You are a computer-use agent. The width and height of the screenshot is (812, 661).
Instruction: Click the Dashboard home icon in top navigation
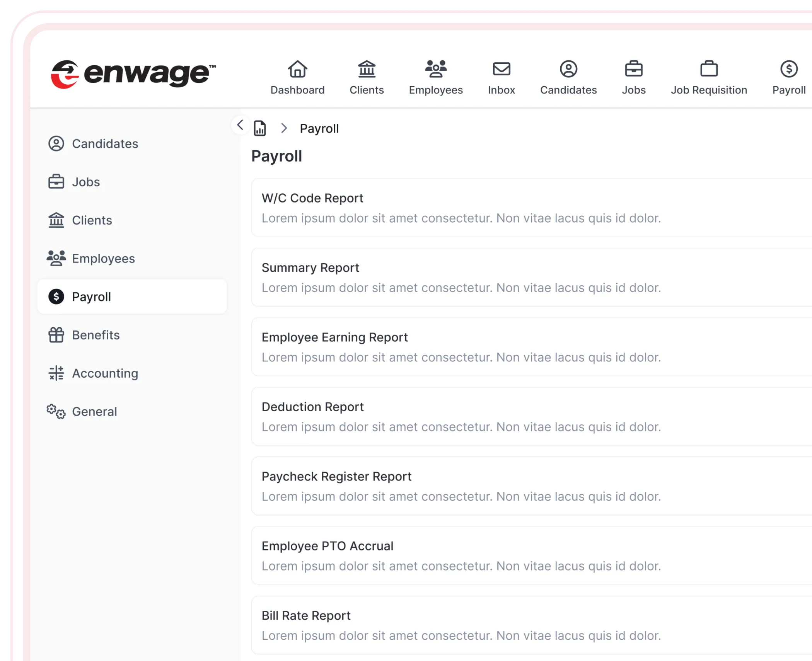297,70
